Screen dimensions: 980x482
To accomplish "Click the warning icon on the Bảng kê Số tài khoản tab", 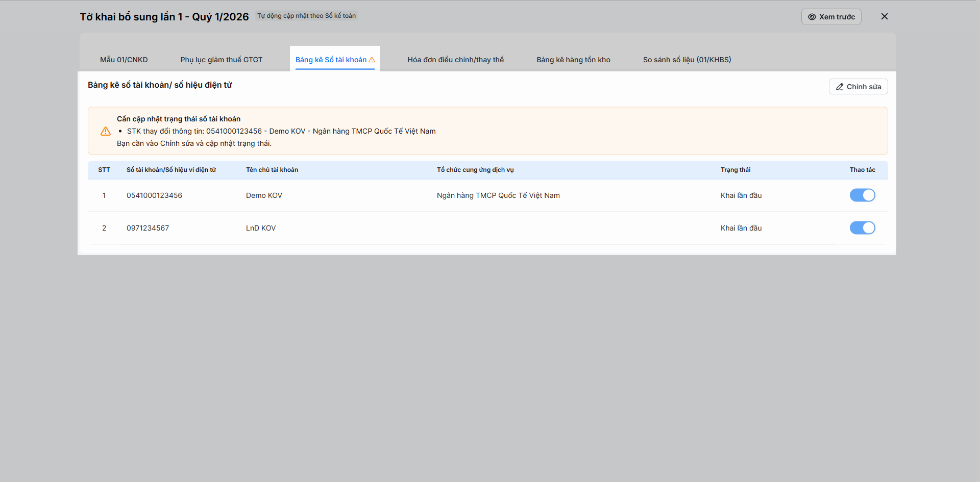I will pos(372,60).
